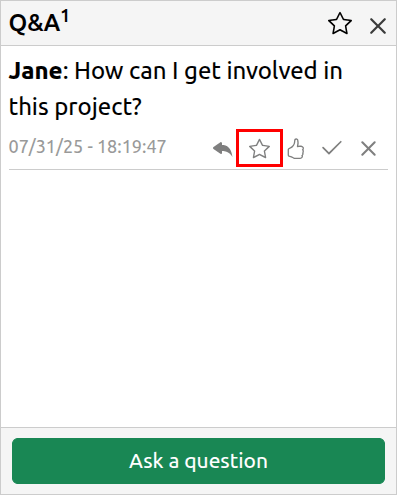This screenshot has height=495, width=397.
Task: Click the word "involved" in Jane's question
Action: (x=271, y=71)
